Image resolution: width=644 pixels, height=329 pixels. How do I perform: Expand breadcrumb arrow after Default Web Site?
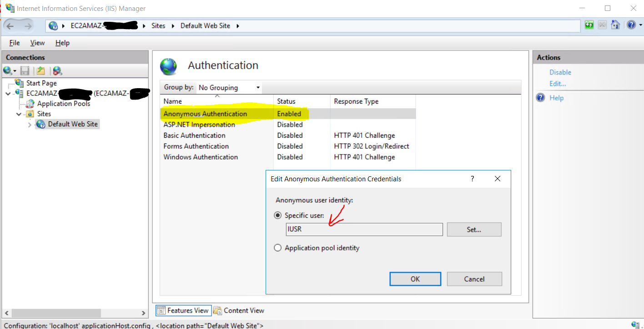237,26
